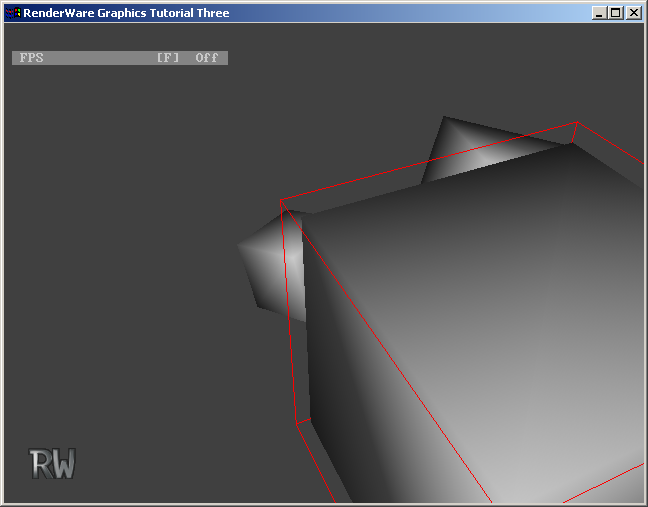Click the RenderWare app icon in title bar
Image resolution: width=648 pixels, height=507 pixels.
click(13, 13)
